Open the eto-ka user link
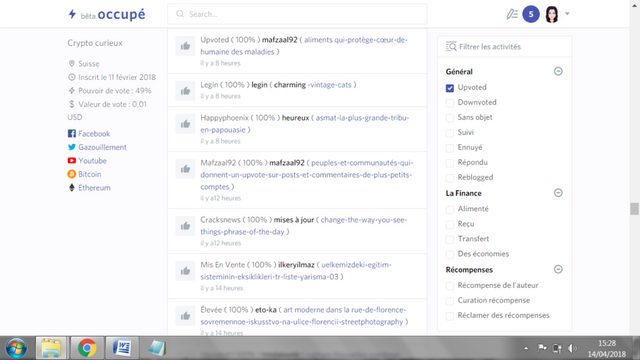Screen dimensions: 640x360 coord(266,309)
